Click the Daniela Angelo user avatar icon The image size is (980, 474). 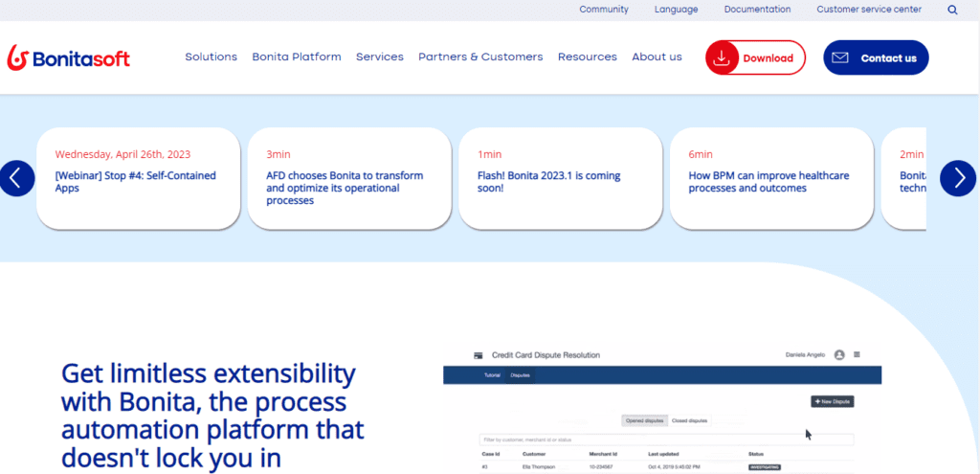[x=839, y=354]
